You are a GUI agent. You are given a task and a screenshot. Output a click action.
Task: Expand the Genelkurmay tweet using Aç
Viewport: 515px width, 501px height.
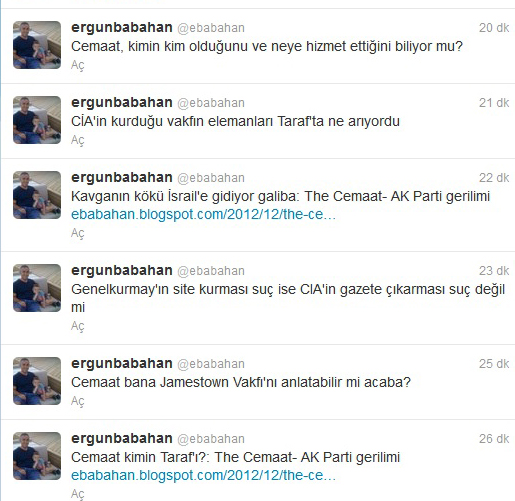78,326
